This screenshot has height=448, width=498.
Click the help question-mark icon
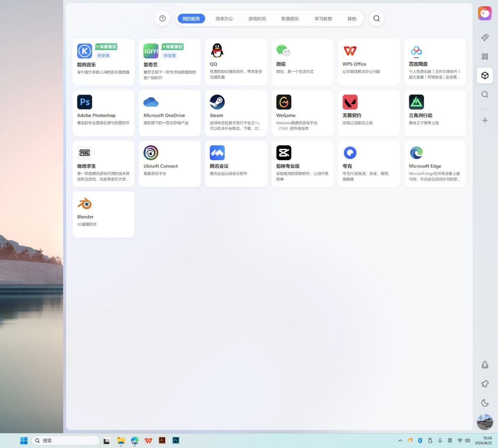tap(162, 18)
